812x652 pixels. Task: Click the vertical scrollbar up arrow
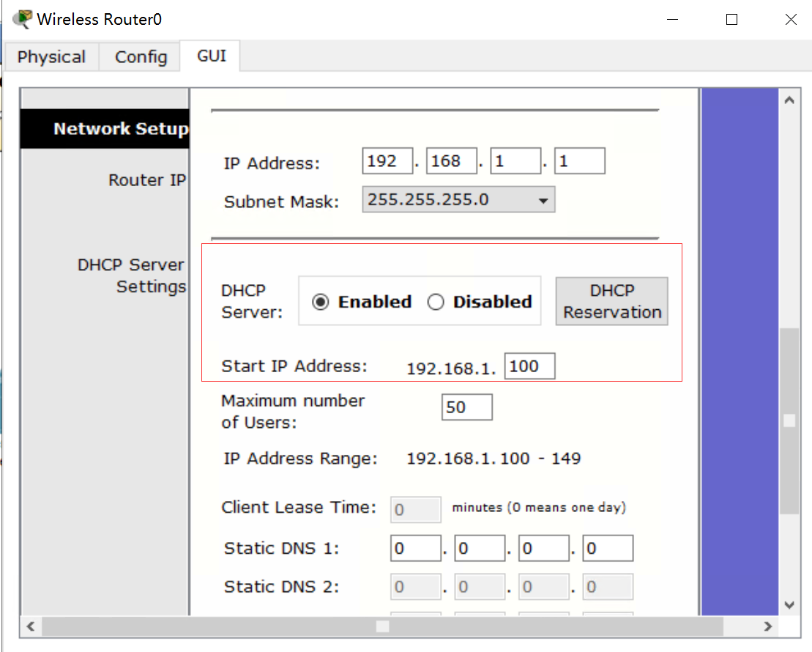(x=789, y=100)
